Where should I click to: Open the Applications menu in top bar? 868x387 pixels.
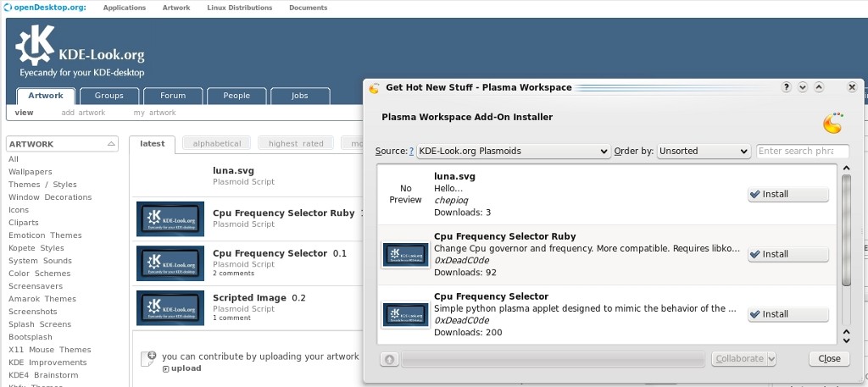[x=124, y=8]
